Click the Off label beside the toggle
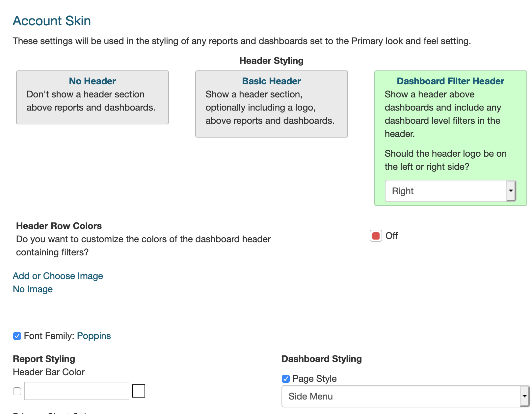532x414 pixels. (391, 236)
